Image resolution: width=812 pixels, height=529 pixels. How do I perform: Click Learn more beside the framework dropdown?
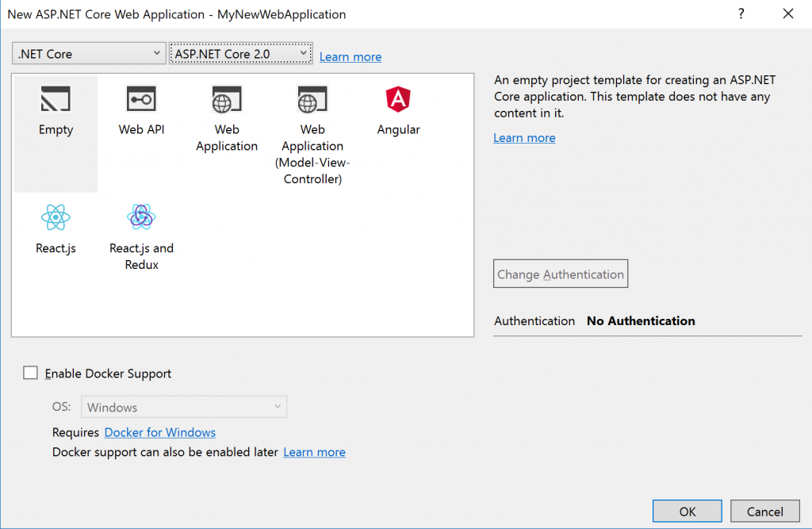click(x=350, y=56)
